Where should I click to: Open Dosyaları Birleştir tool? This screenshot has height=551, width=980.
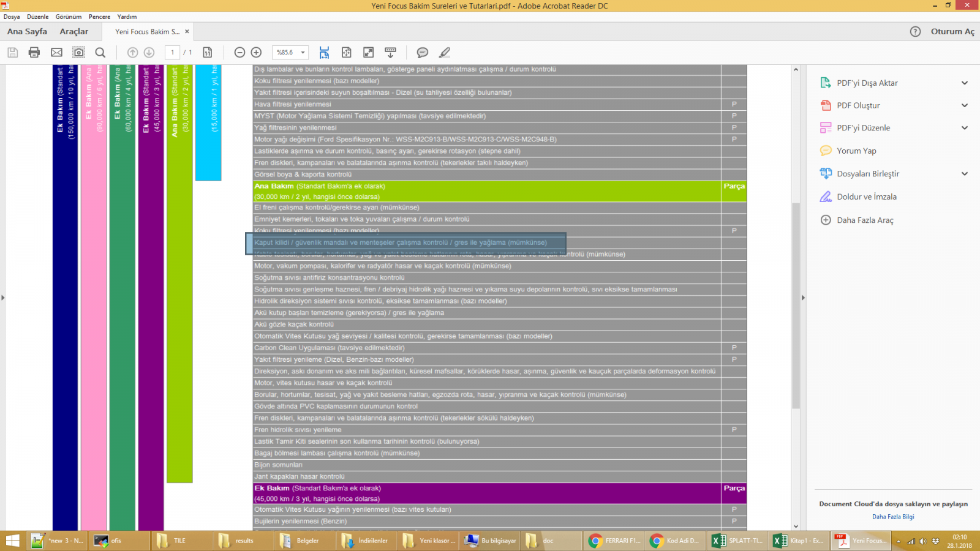[x=868, y=174]
